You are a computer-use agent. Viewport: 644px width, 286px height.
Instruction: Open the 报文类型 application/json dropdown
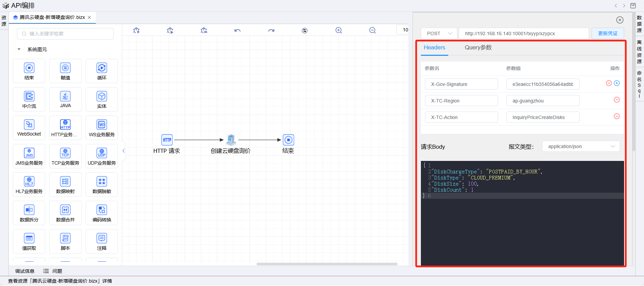click(x=581, y=146)
